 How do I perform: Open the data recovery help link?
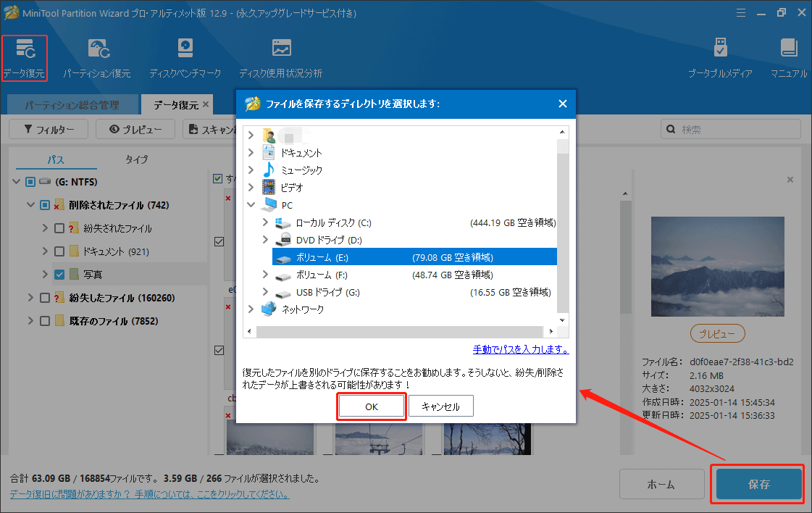pyautogui.click(x=149, y=494)
